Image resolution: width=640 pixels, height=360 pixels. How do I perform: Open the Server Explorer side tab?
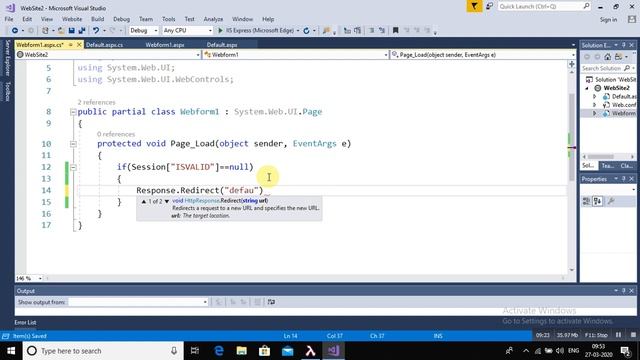point(7,58)
